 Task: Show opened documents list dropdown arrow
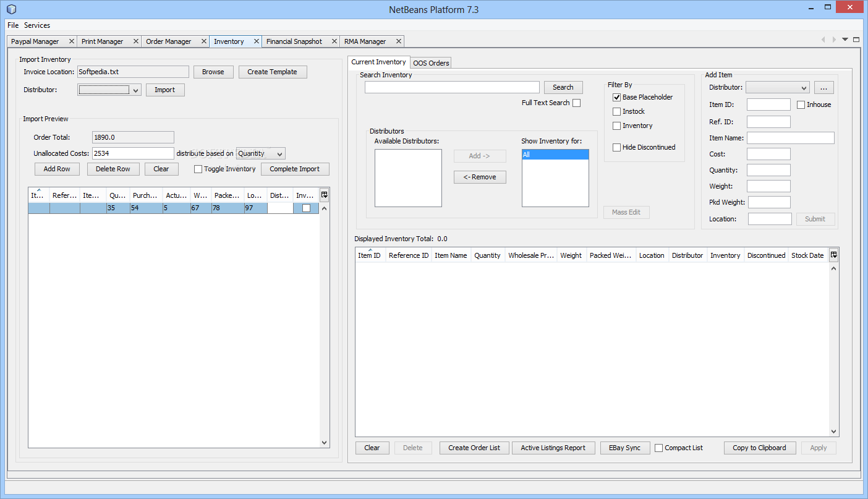click(x=845, y=40)
